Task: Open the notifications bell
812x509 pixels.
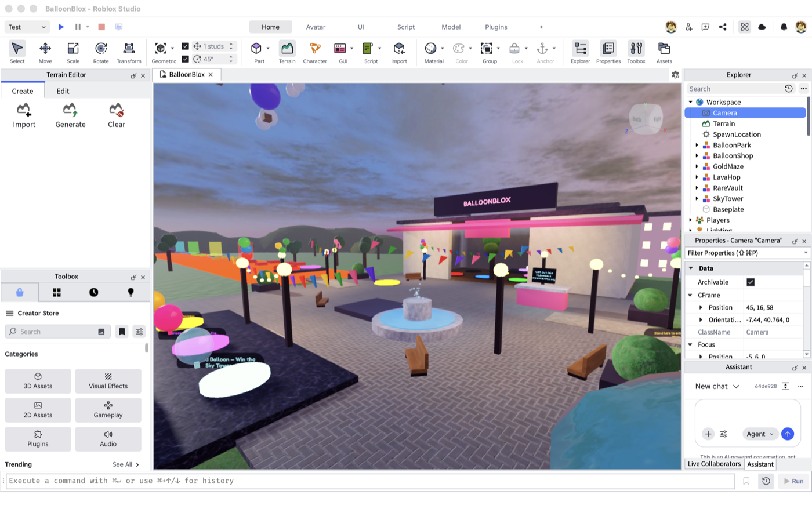Action: tap(784, 27)
